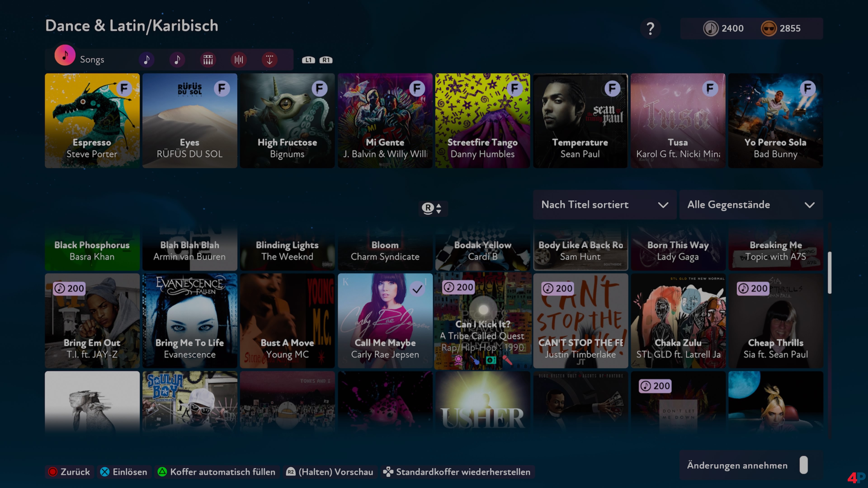Click the sunglasses face currency icon

click(x=769, y=29)
